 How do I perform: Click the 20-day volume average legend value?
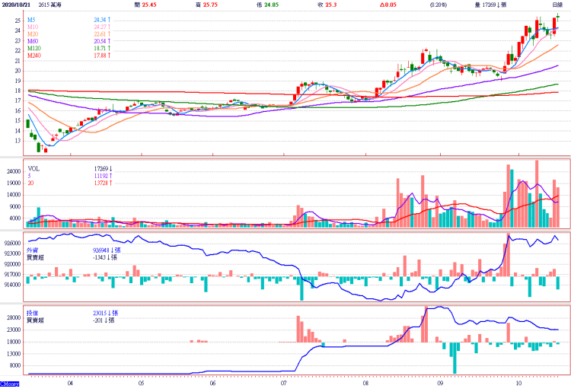coord(102,183)
